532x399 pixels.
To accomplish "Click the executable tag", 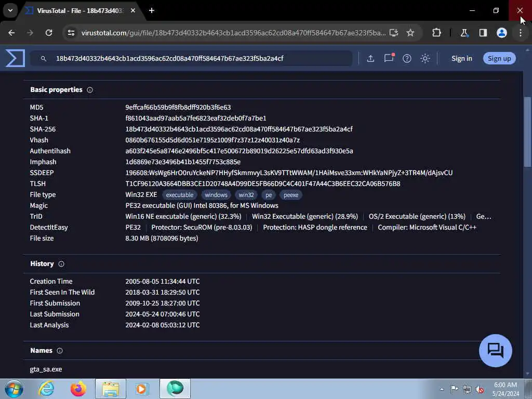I will (179, 195).
